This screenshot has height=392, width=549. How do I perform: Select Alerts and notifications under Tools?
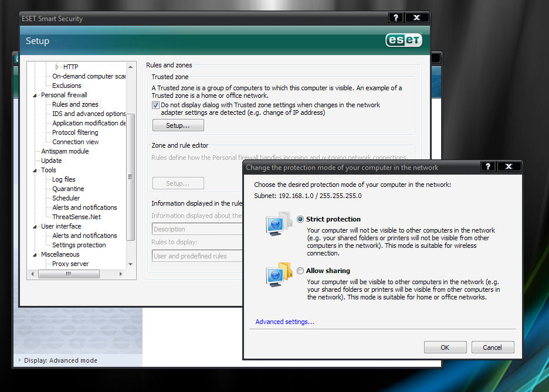pos(84,207)
